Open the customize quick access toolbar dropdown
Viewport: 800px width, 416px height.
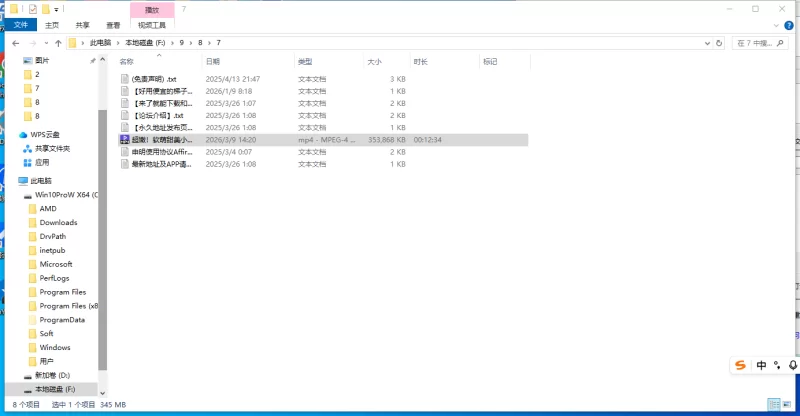[x=56, y=9]
